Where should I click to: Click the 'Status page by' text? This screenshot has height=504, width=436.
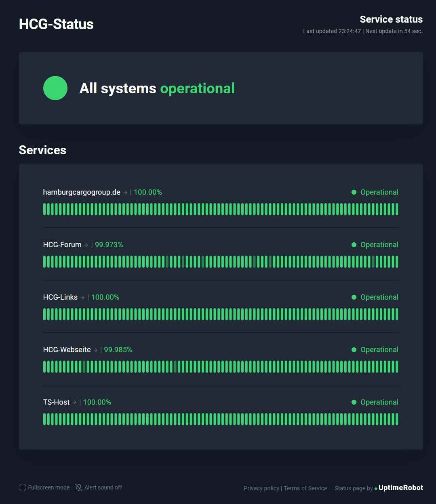click(354, 488)
